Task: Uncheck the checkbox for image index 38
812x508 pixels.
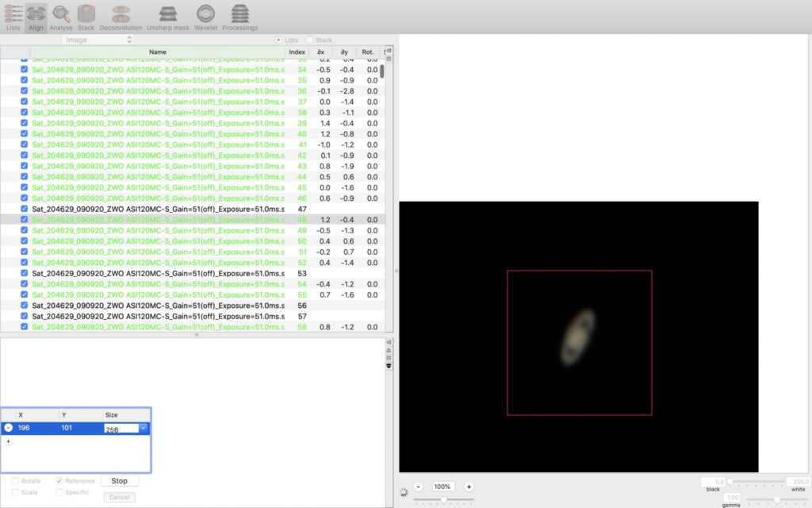Action: [24, 113]
